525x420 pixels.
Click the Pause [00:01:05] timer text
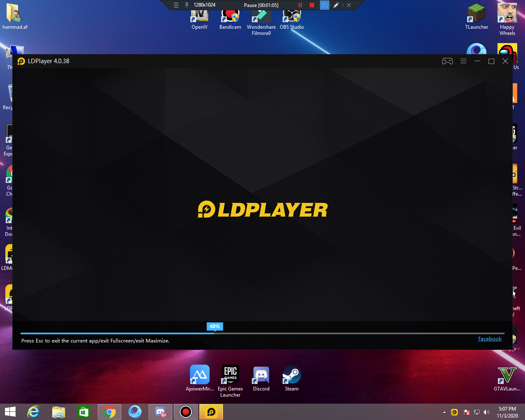261,5
